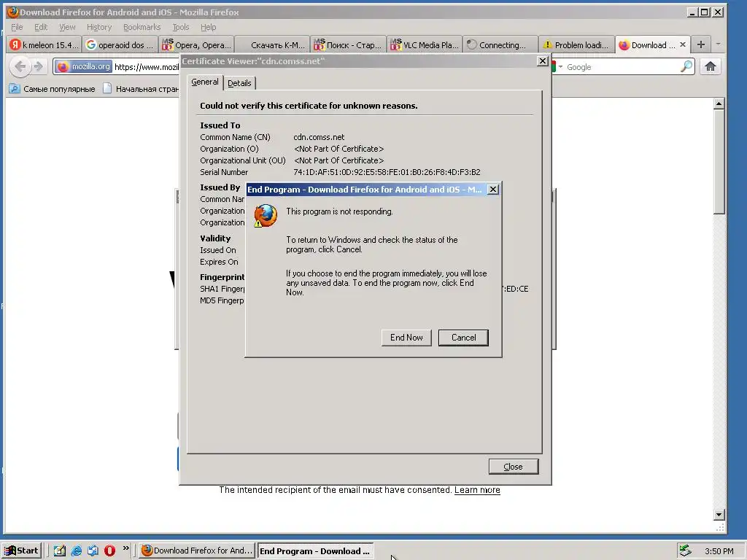Image resolution: width=747 pixels, height=560 pixels.
Task: Launch Internet Explorer from quick launch
Action: (76, 551)
